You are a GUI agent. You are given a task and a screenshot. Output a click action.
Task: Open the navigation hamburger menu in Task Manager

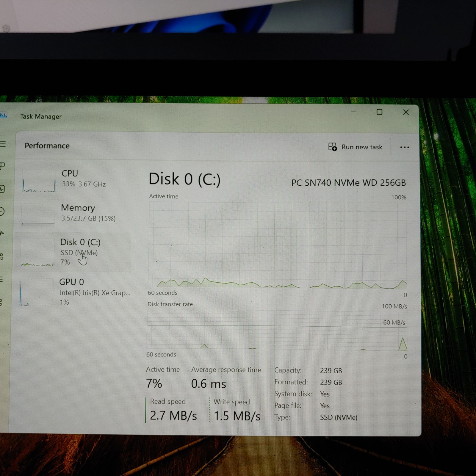point(3,144)
